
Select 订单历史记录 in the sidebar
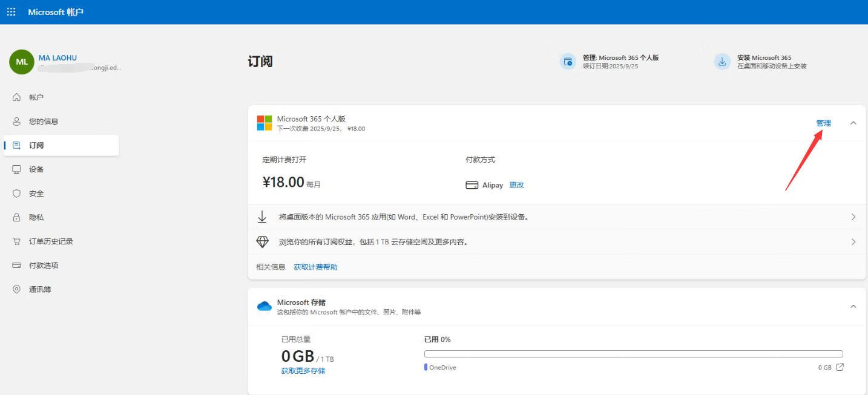[51, 241]
